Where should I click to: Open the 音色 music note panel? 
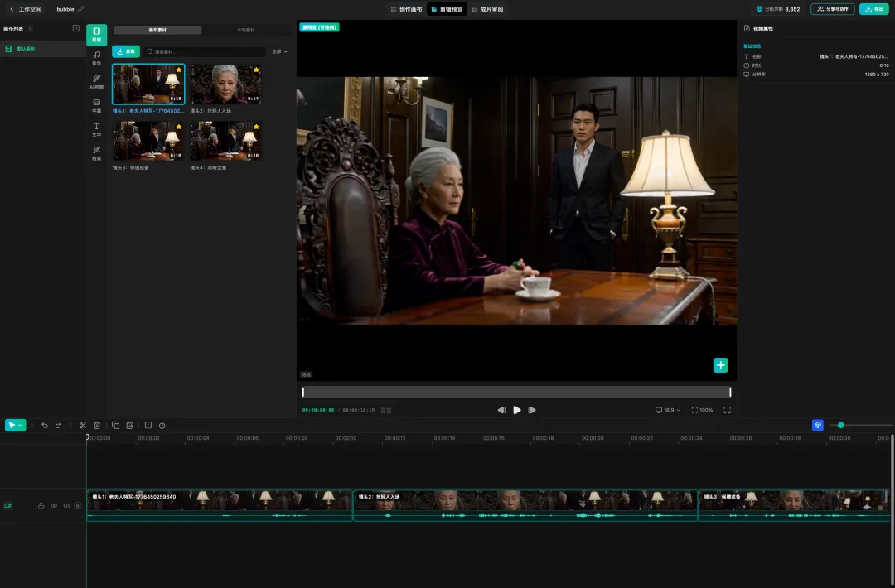(x=96, y=58)
